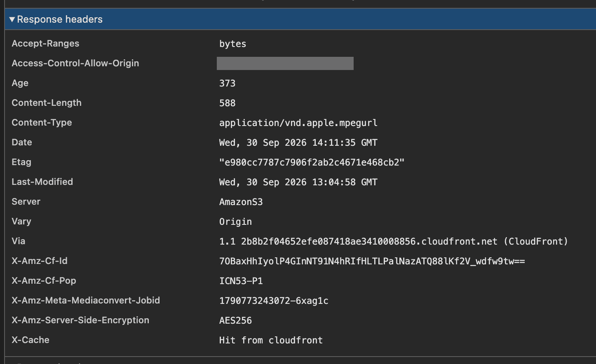Click the redacted Access-Control-Allow-Origin value
This screenshot has height=364, width=596.
point(285,63)
